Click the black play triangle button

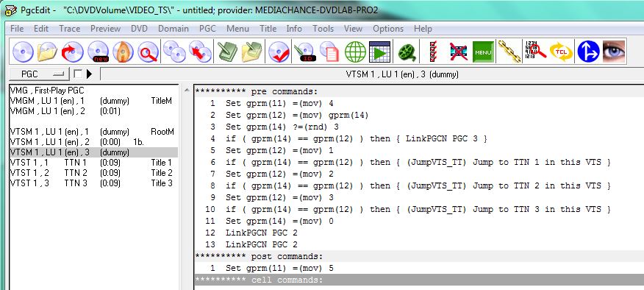[x=89, y=74]
